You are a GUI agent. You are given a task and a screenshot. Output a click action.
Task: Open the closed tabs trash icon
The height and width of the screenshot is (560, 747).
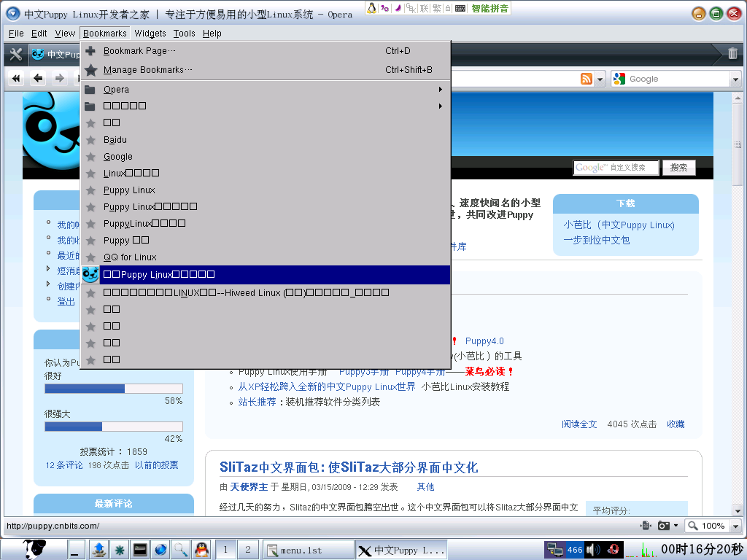(x=732, y=54)
